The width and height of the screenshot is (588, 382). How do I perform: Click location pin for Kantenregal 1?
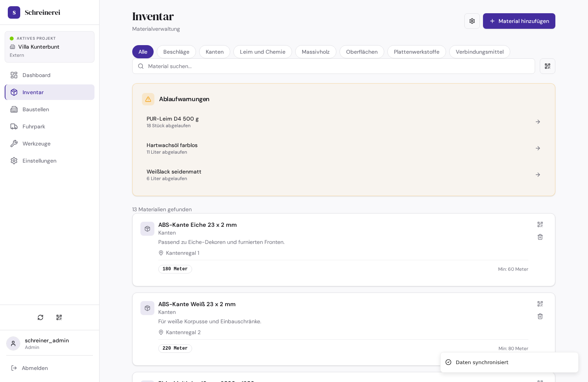coord(161,253)
